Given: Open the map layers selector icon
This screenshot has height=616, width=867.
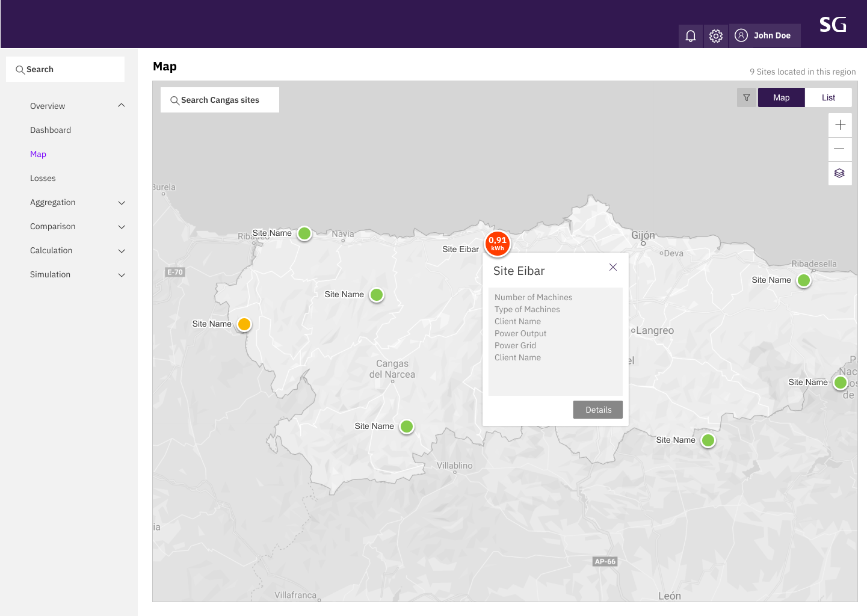Looking at the screenshot, I should 840,173.
